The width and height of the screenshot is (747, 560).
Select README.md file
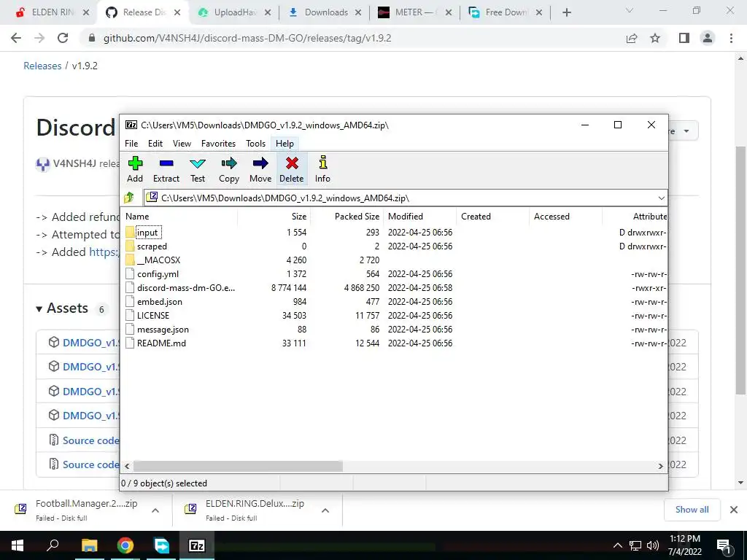(x=161, y=343)
